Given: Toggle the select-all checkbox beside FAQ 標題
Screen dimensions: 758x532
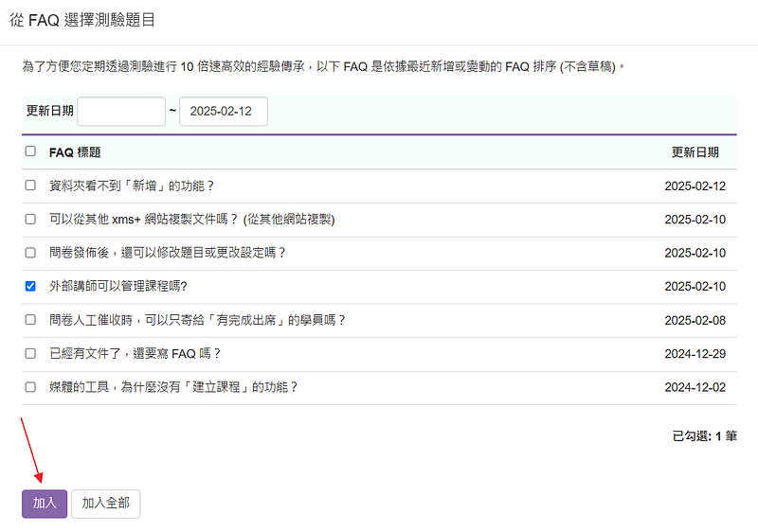Looking at the screenshot, I should [30, 151].
